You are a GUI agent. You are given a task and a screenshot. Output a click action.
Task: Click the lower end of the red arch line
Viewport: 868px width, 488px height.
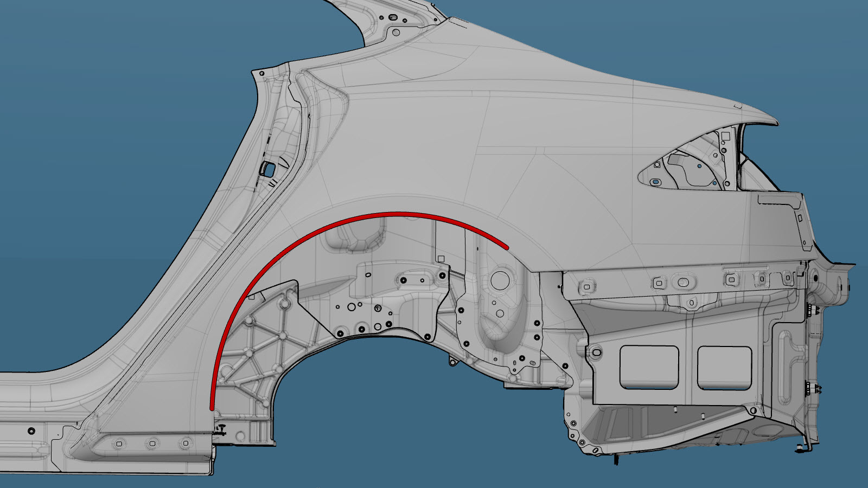[x=212, y=406]
